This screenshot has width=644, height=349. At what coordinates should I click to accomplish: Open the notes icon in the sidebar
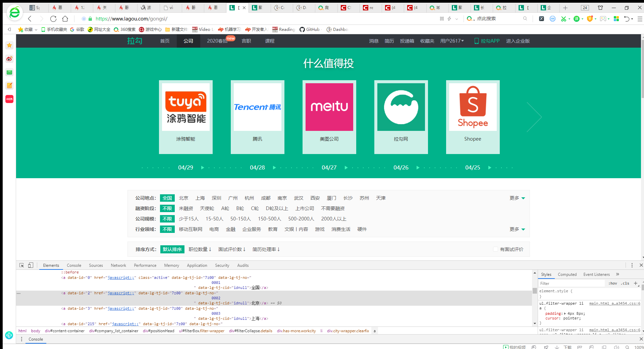pyautogui.click(x=9, y=86)
